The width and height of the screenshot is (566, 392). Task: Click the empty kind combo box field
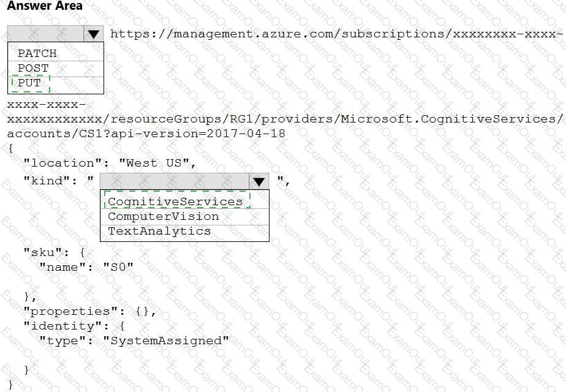[175, 181]
